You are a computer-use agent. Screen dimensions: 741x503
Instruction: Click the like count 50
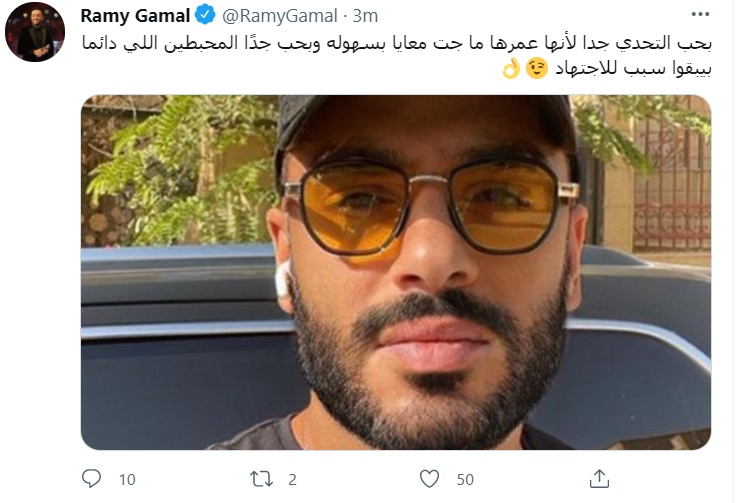pos(464,480)
